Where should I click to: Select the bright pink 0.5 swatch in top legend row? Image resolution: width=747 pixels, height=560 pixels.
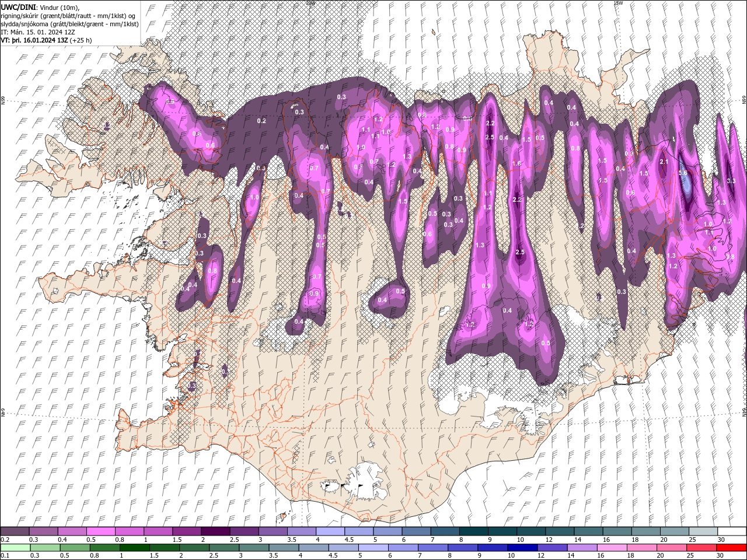(100, 531)
